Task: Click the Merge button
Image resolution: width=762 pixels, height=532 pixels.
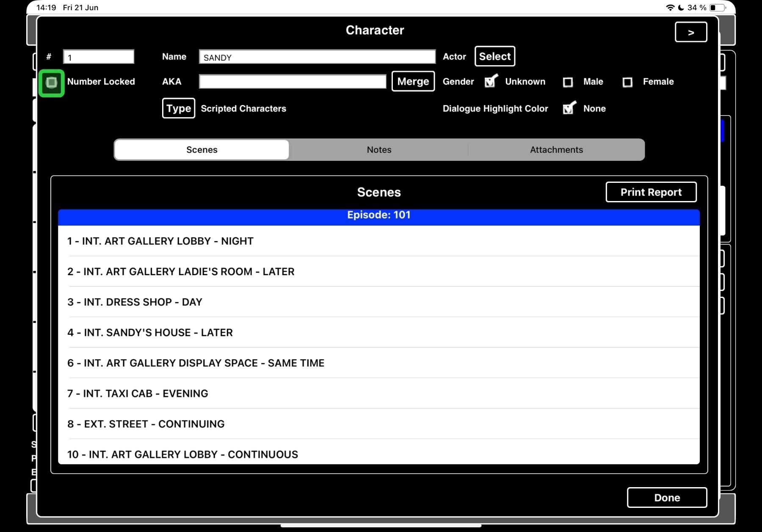Action: coord(413,81)
